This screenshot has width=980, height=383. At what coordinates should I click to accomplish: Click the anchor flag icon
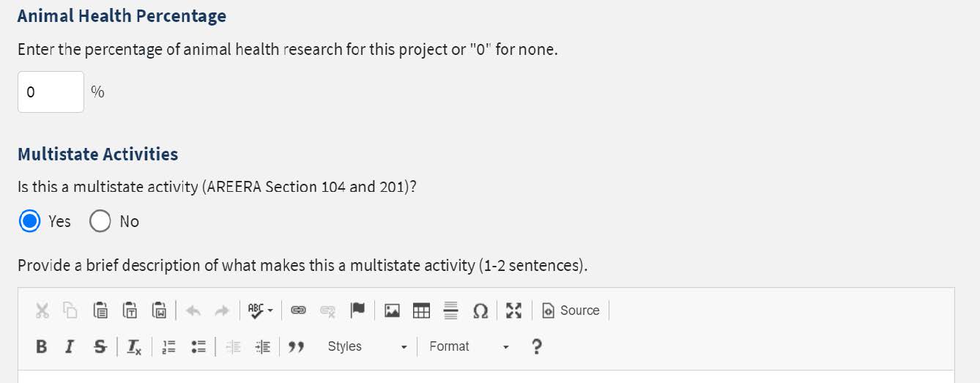point(357,311)
